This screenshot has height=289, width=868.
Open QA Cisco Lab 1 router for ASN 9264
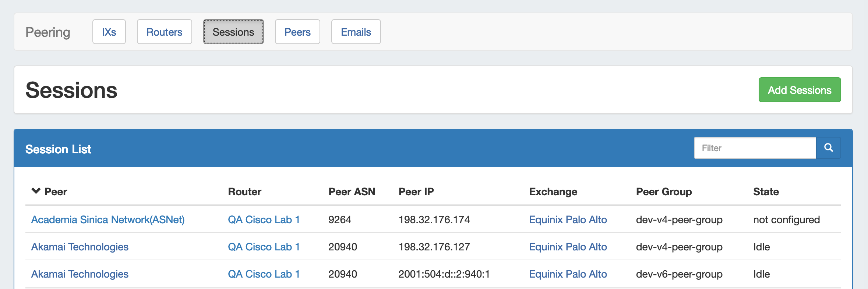tap(264, 220)
